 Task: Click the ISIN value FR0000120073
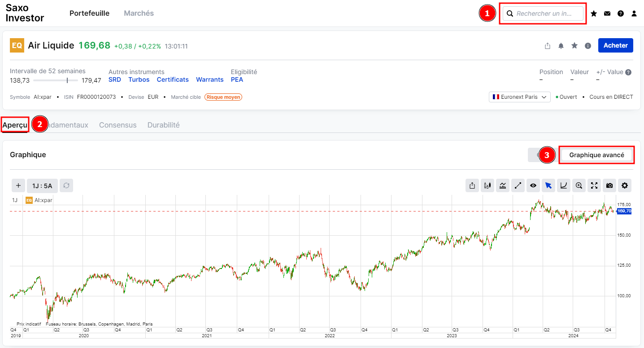click(96, 97)
